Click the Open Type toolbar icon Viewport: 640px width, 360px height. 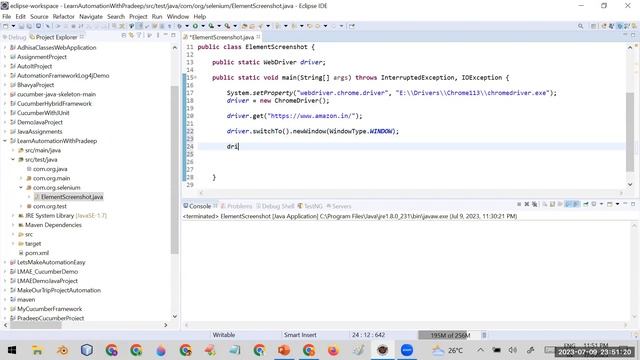pyautogui.click(x=244, y=26)
